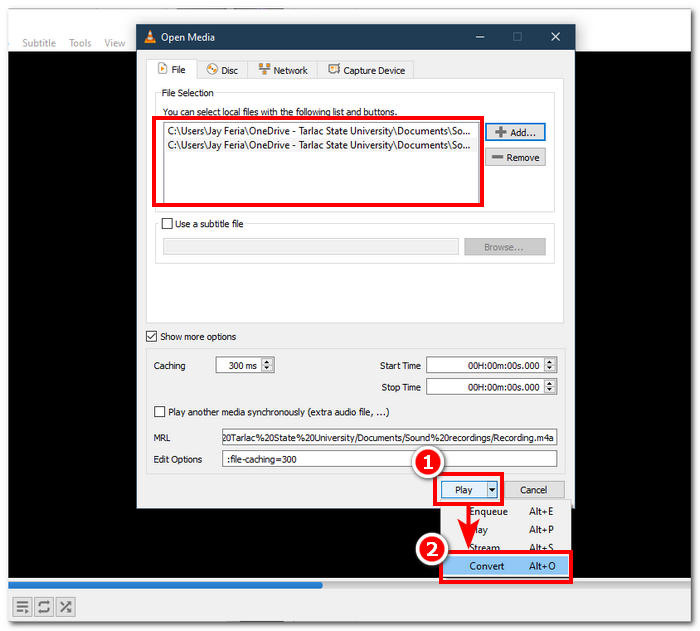
Task: Enable Use a subtitle file checkbox
Action: point(167,224)
